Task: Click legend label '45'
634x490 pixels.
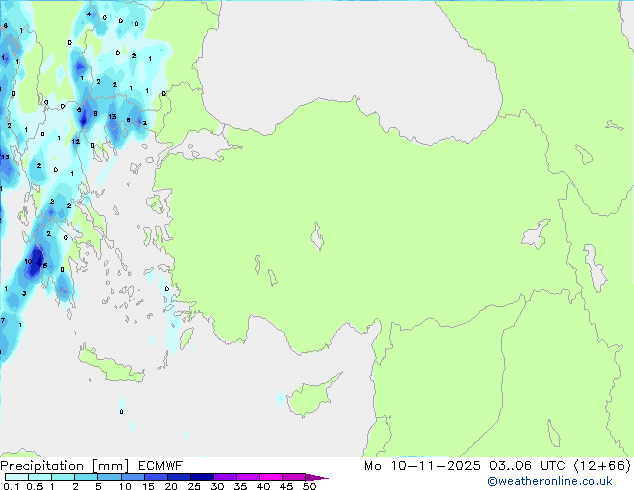Action: pos(286,486)
